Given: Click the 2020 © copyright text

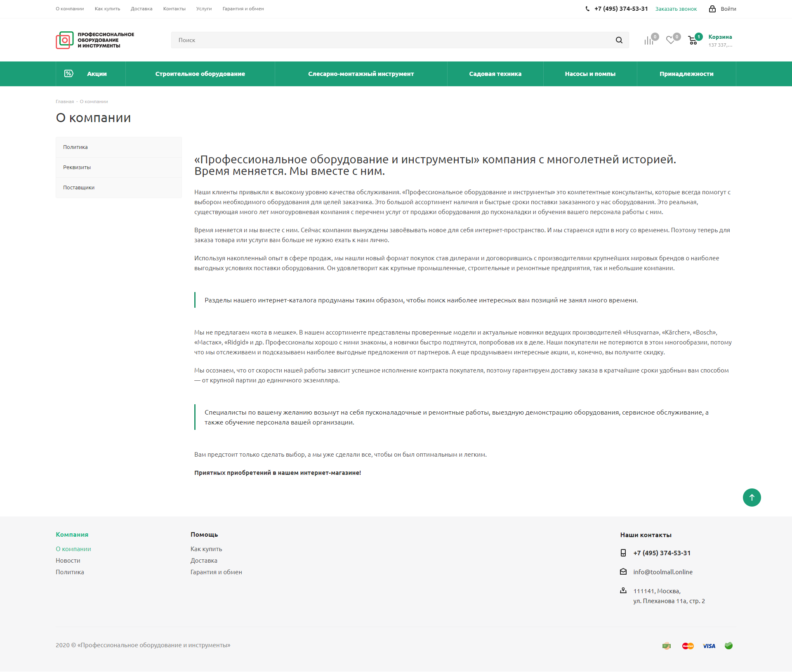Looking at the screenshot, I should tap(143, 645).
